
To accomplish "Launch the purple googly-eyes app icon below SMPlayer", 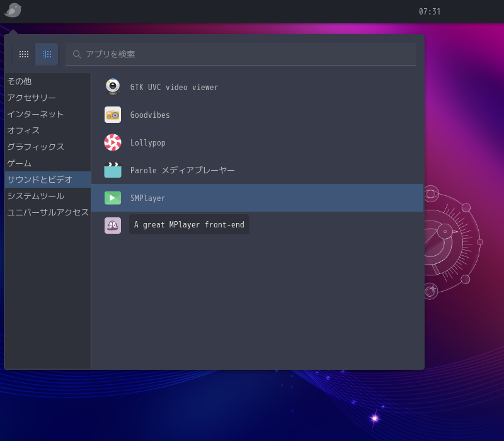I will [113, 226].
